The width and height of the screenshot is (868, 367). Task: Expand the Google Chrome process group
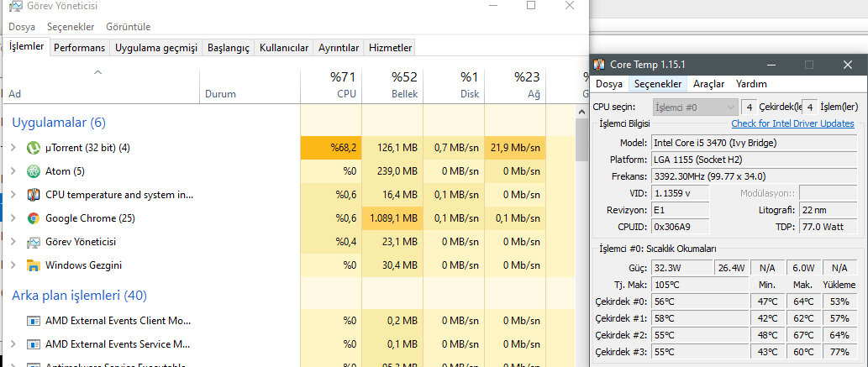13,218
